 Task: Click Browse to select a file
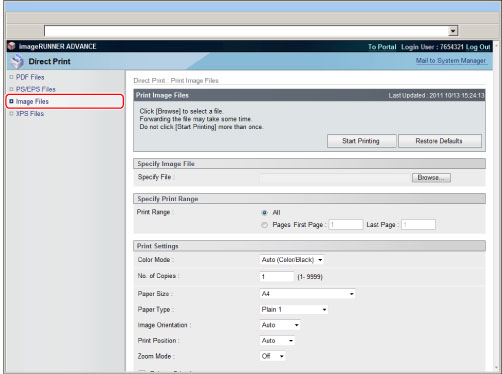tap(431, 178)
